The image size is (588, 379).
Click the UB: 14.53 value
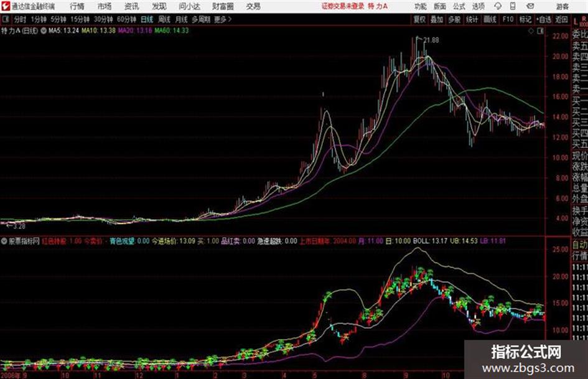(x=464, y=241)
